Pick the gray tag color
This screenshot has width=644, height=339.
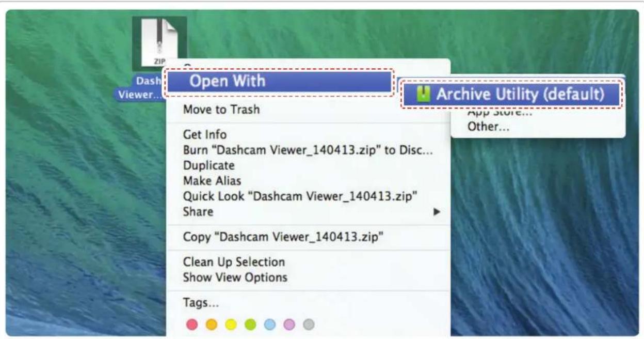309,324
